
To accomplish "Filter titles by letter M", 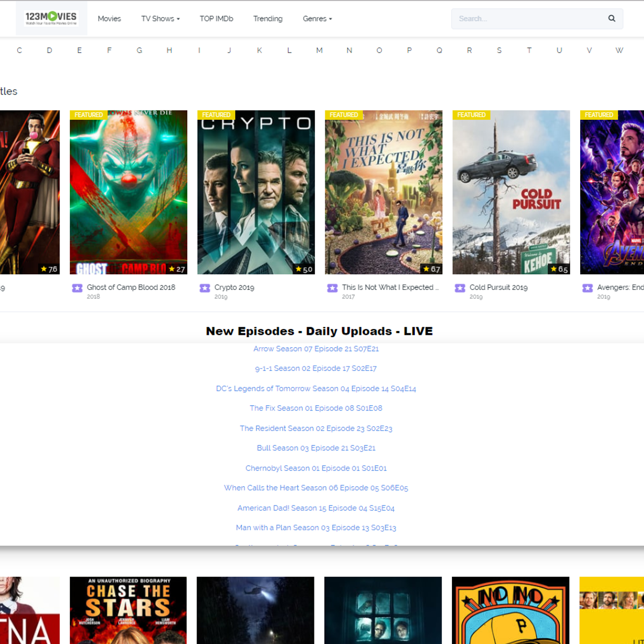I will pyautogui.click(x=319, y=50).
